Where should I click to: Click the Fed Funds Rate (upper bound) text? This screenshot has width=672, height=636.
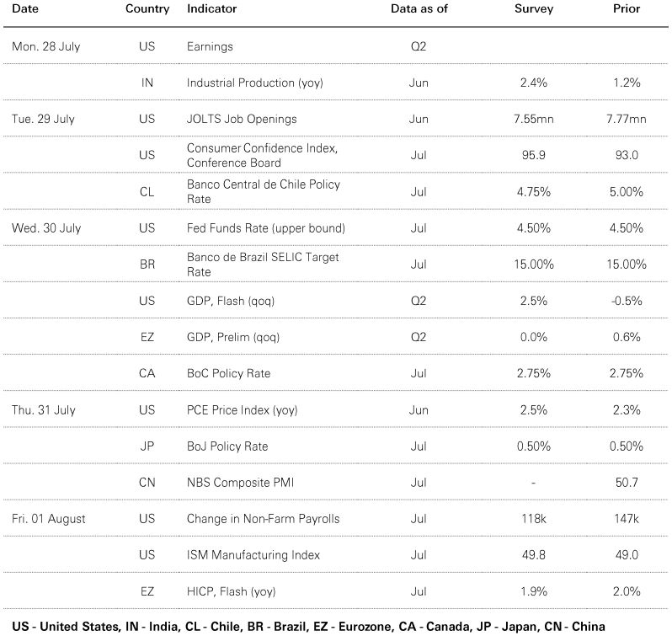pyautogui.click(x=266, y=228)
